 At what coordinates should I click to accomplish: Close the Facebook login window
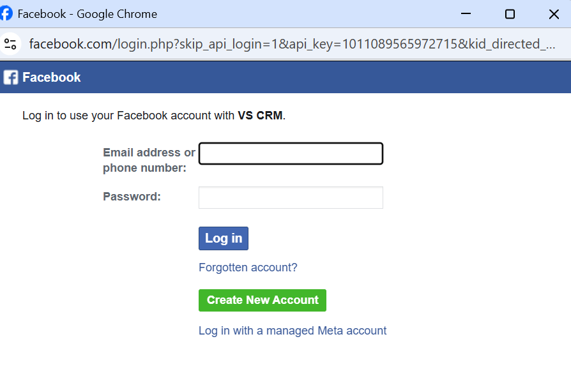click(554, 13)
